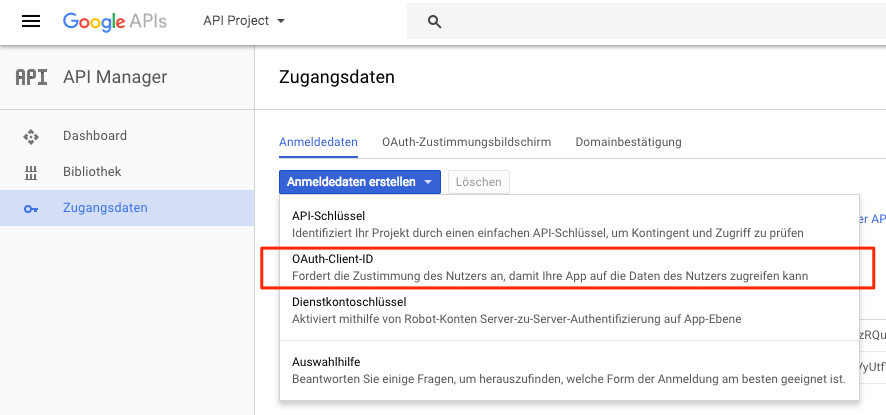Select the Auswahlhilfe menu entry

pos(569,370)
